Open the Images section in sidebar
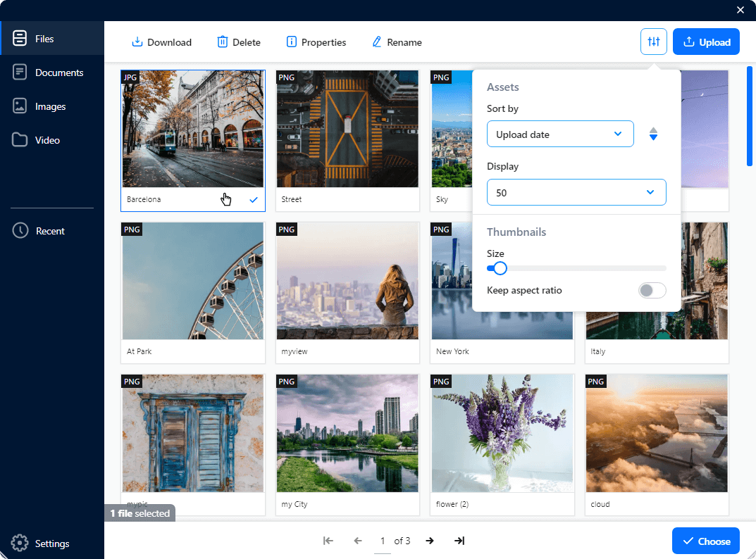This screenshot has height=559, width=756. (51, 106)
